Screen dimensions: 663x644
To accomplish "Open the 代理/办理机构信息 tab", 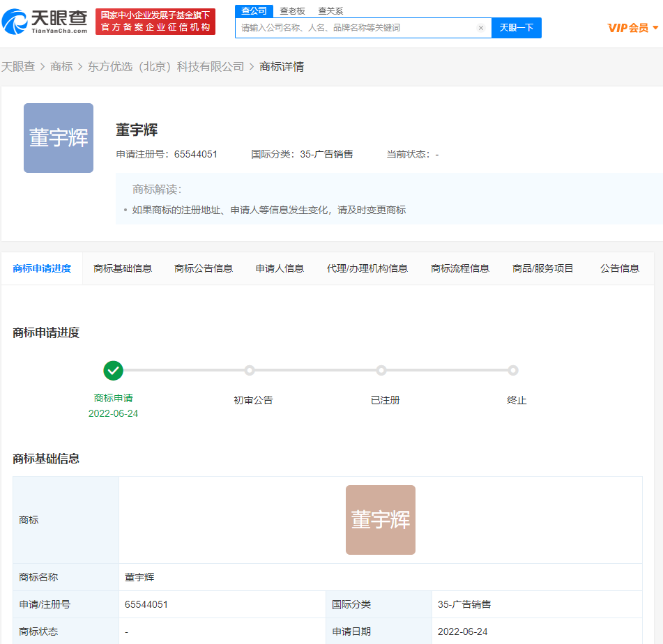I will 367,268.
